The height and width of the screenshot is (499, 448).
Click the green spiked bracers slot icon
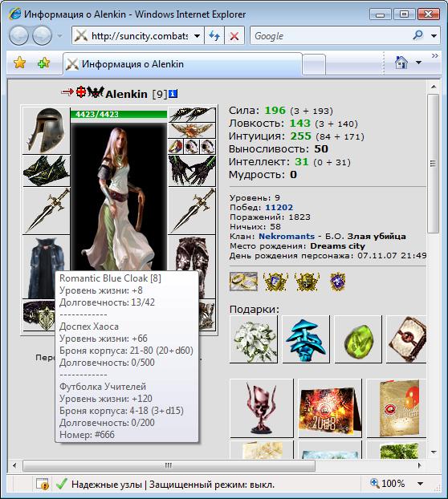coord(47,171)
